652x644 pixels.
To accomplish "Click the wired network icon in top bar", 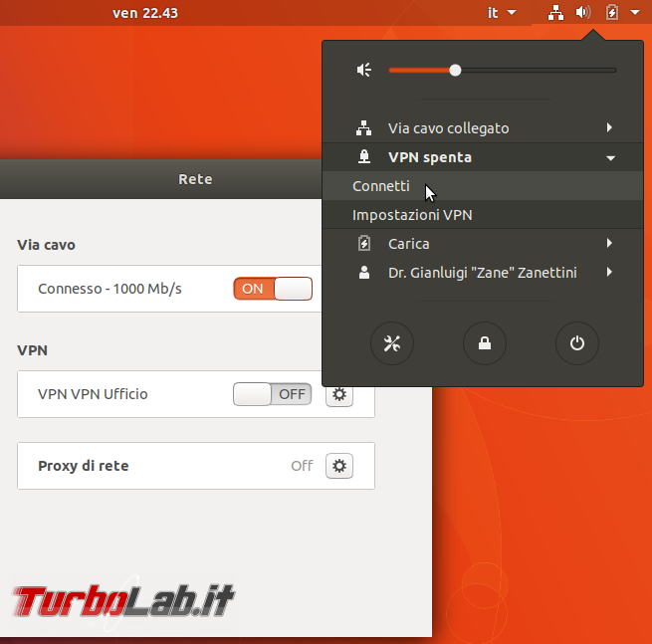I will 555,13.
